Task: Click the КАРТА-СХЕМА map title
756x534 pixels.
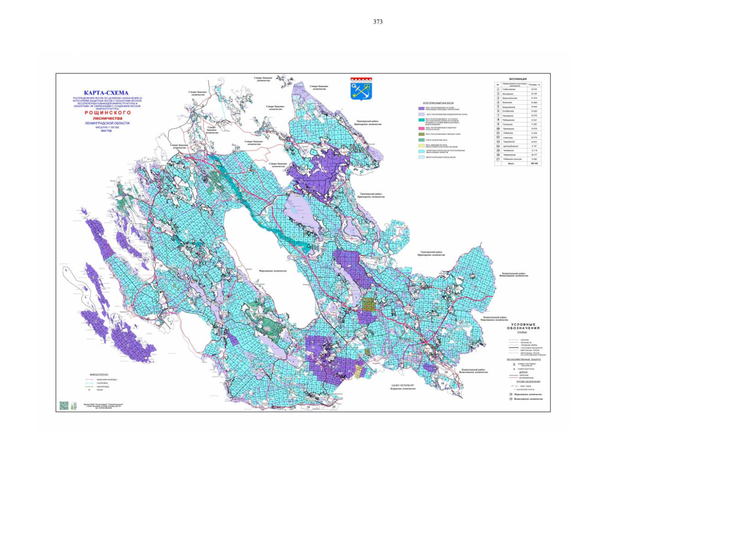Action: coord(106,93)
